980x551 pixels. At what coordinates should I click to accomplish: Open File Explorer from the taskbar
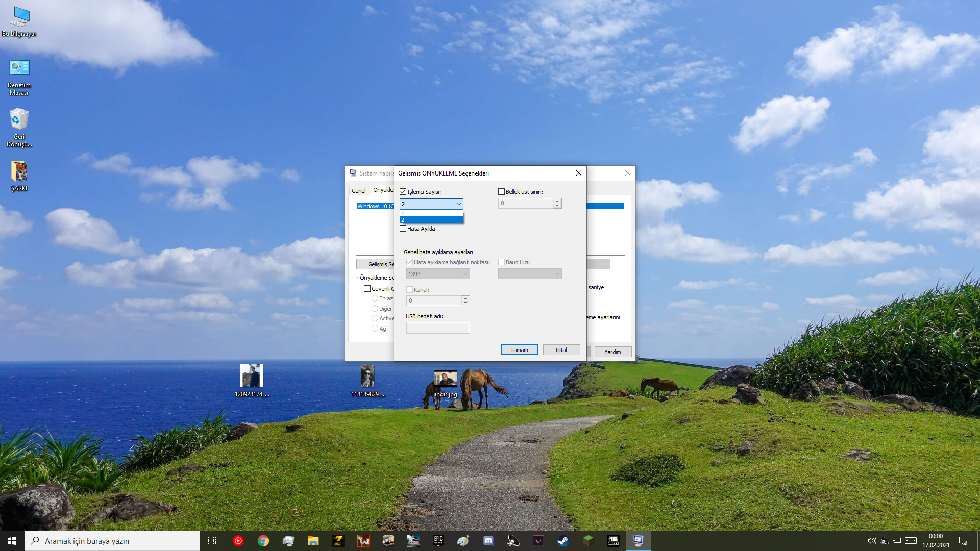pyautogui.click(x=313, y=541)
